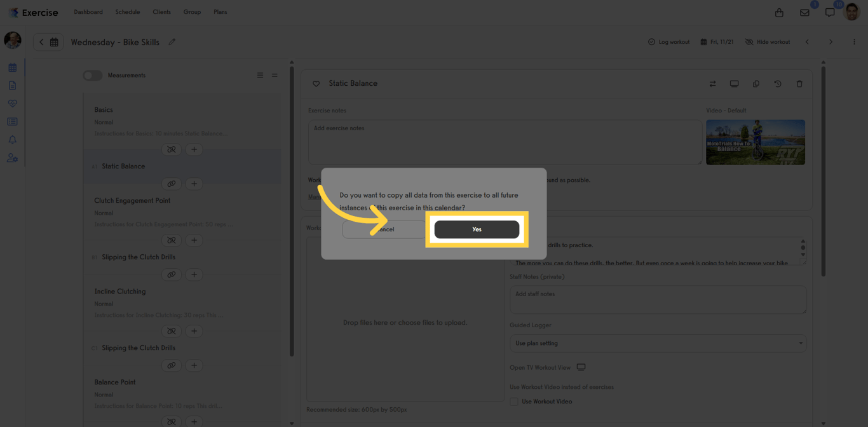Open the list icon in left sidebar
This screenshot has height=427, width=868.
12,121
